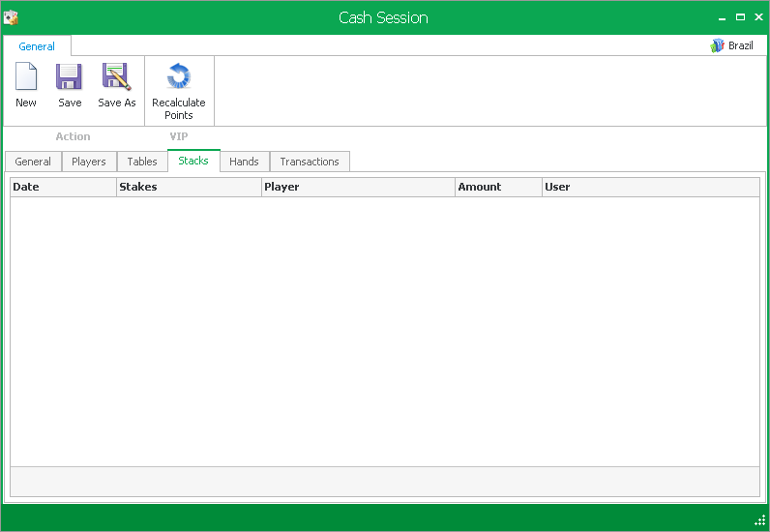This screenshot has width=770, height=532.
Task: Click the Save floppy disk icon
Action: point(69,76)
